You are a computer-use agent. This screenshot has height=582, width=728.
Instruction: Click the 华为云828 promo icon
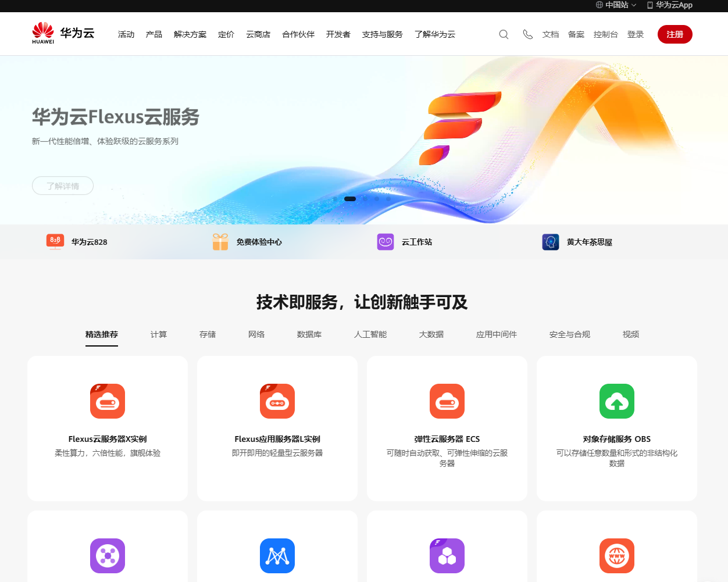click(x=55, y=241)
